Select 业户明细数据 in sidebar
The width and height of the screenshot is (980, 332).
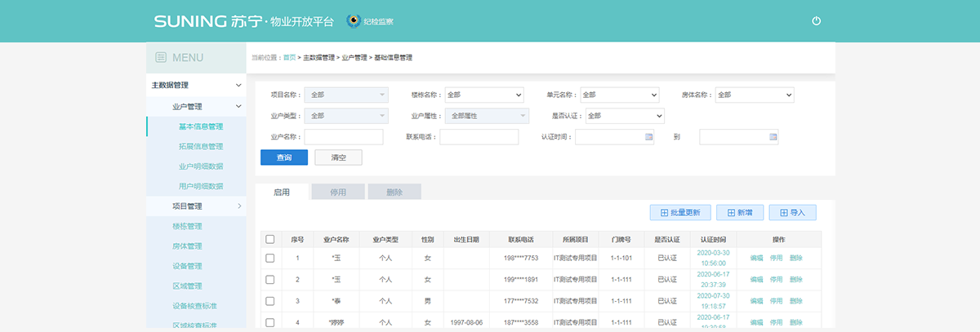tap(200, 166)
